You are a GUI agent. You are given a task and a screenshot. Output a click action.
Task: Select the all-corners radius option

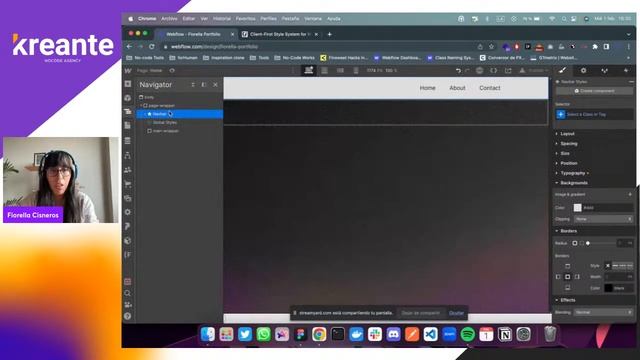pyautogui.click(x=575, y=243)
